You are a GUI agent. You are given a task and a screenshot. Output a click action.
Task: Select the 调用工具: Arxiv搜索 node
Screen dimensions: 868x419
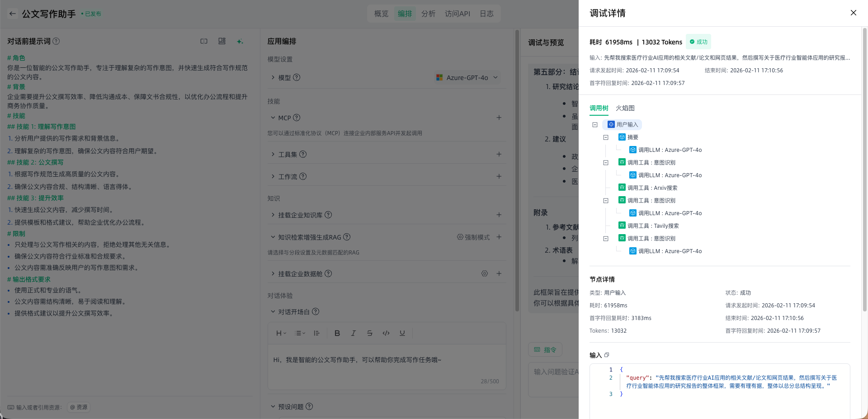(x=652, y=188)
